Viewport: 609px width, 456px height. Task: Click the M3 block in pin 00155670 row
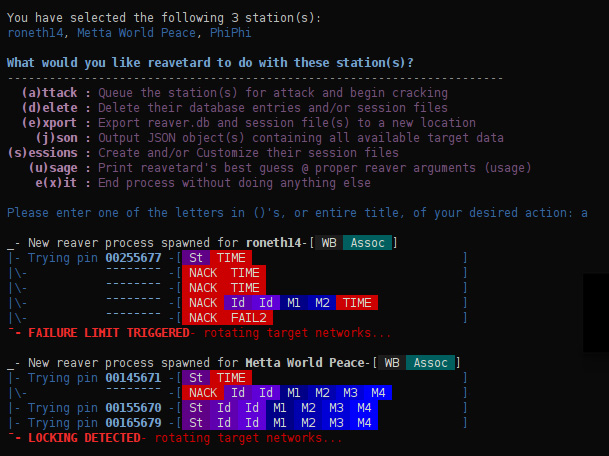pos(336,408)
